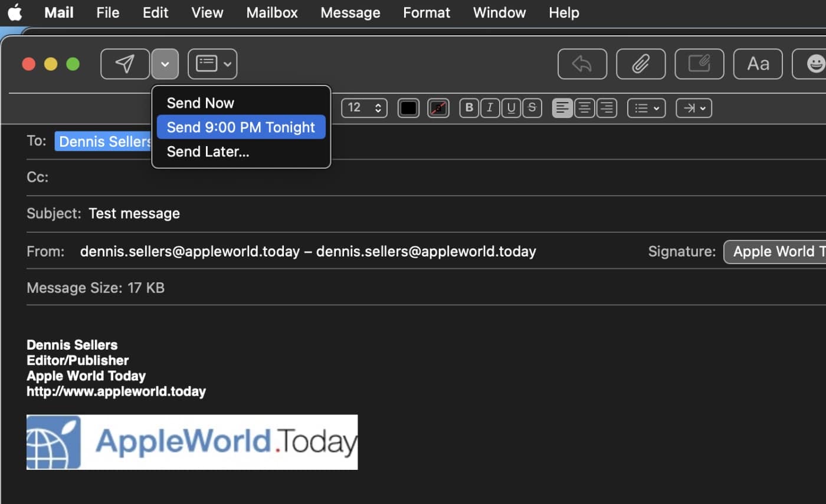826x504 pixels.
Task: Toggle Bold text formatting
Action: (x=469, y=108)
